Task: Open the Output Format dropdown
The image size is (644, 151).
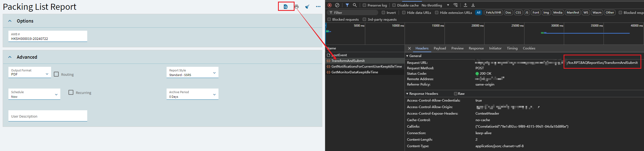Action: click(x=30, y=72)
